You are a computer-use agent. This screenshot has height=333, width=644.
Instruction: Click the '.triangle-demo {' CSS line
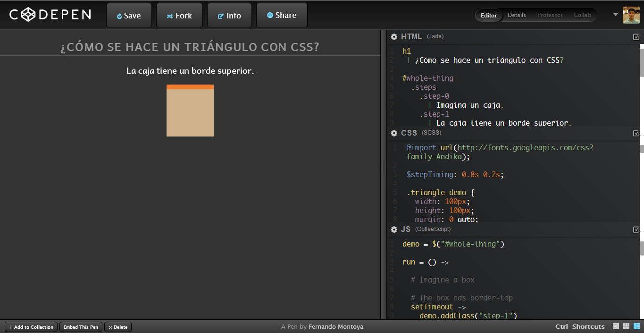[x=440, y=193]
